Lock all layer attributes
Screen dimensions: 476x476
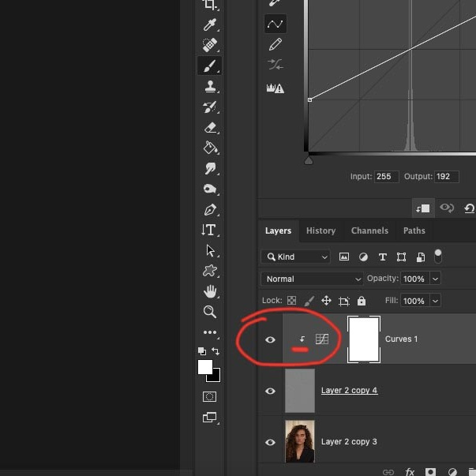click(x=362, y=301)
